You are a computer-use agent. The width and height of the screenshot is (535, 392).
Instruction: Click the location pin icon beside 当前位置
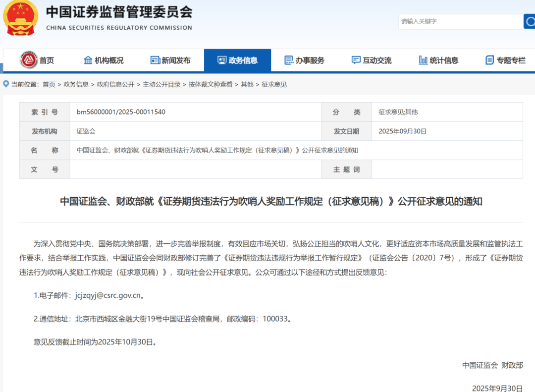click(x=6, y=84)
